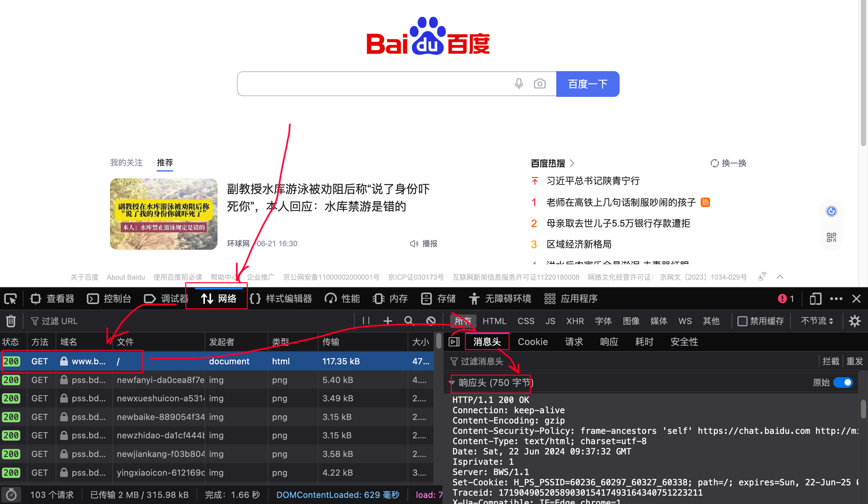Filter requests by JS type

(550, 321)
